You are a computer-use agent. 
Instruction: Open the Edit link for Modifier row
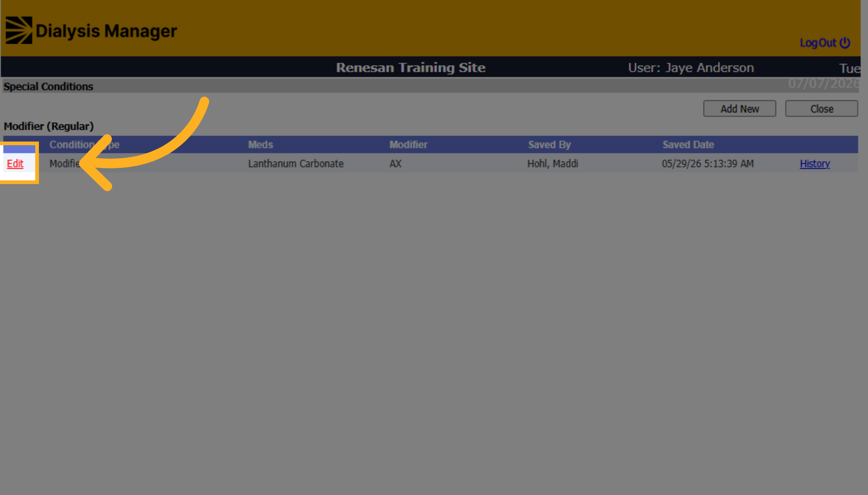15,164
